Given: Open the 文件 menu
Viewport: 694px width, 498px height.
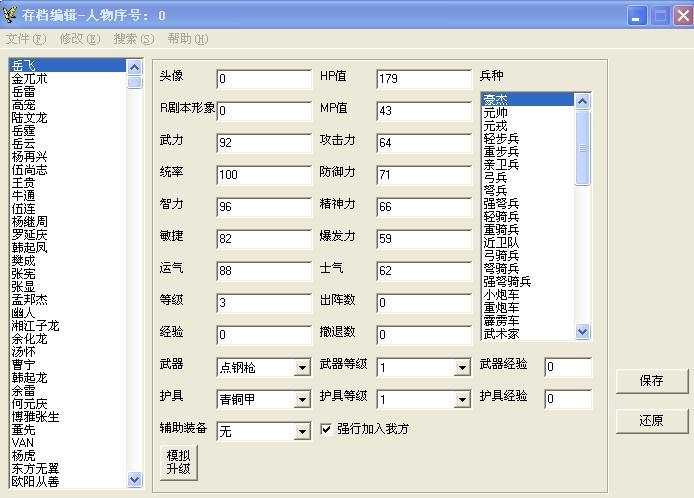Looking at the screenshot, I should click(x=26, y=39).
